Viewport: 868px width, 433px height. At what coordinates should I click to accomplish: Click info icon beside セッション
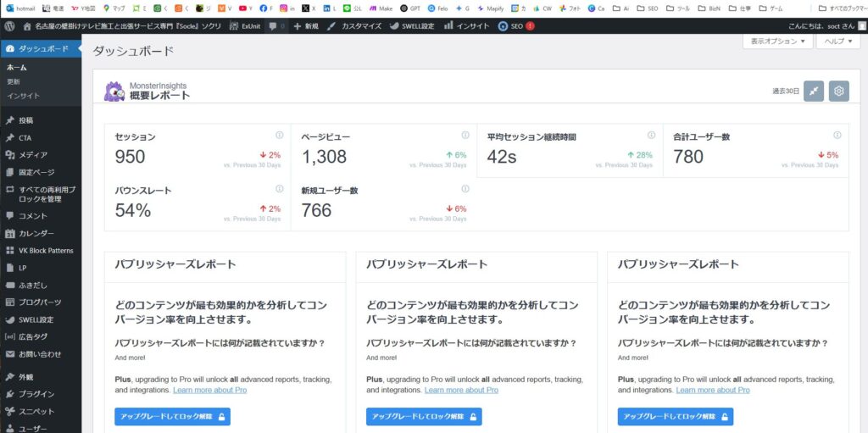[279, 135]
